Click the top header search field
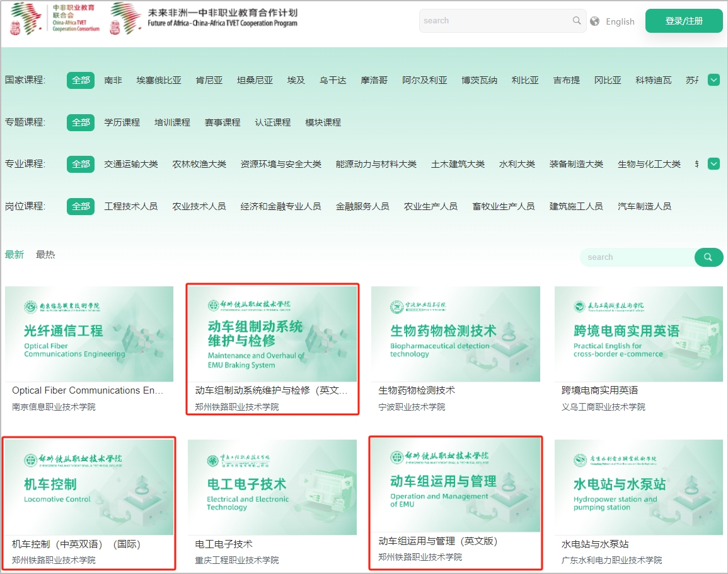 pos(495,21)
